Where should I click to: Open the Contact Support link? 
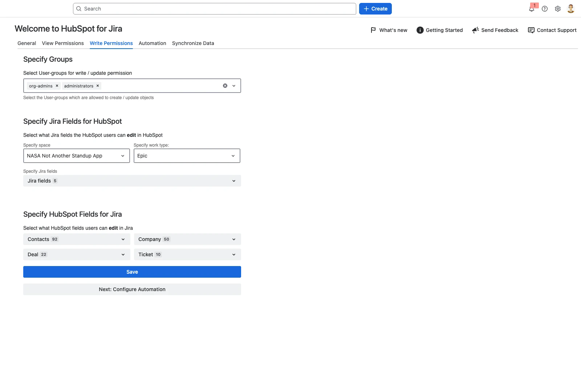coord(552,30)
